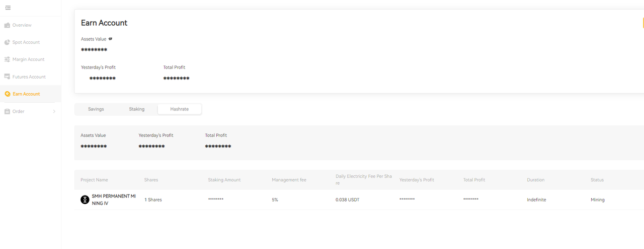Click the Indefinite duration cell

536,200
